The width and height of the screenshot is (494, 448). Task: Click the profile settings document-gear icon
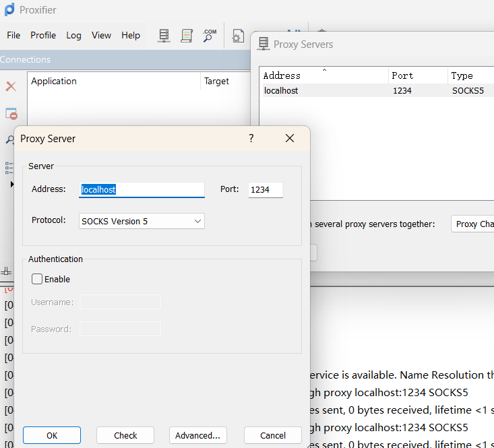[x=238, y=36]
